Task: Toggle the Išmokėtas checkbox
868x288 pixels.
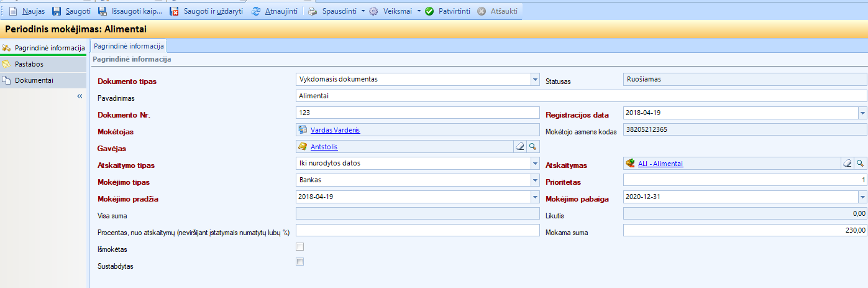Action: (300, 247)
